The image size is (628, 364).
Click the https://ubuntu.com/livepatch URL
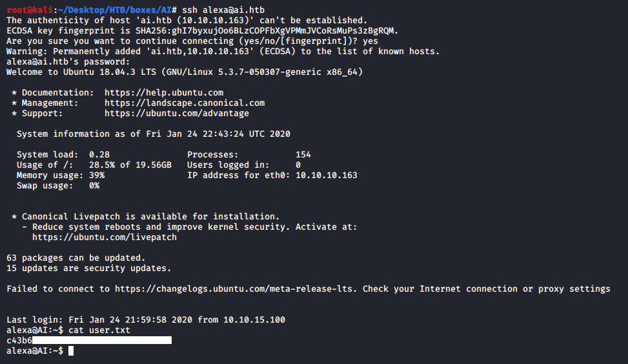(105, 238)
